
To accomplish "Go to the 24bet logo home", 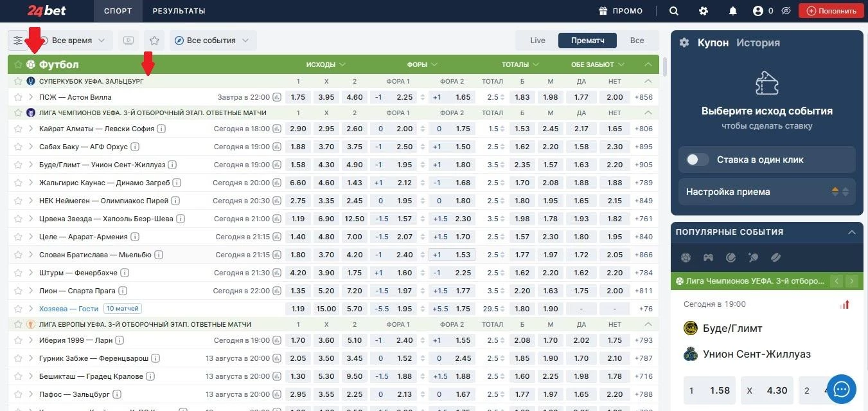I will (x=46, y=11).
